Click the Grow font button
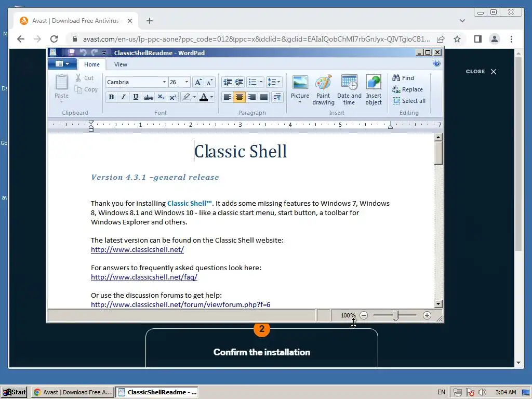532x399 pixels. point(198,82)
